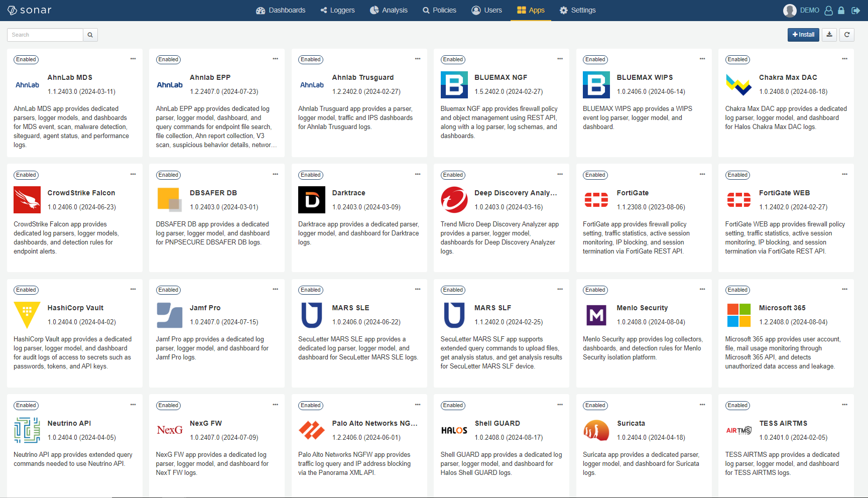Viewport: 868px width, 498px height.
Task: Click the Enabled badge on NexG FW card
Action: [x=168, y=405]
